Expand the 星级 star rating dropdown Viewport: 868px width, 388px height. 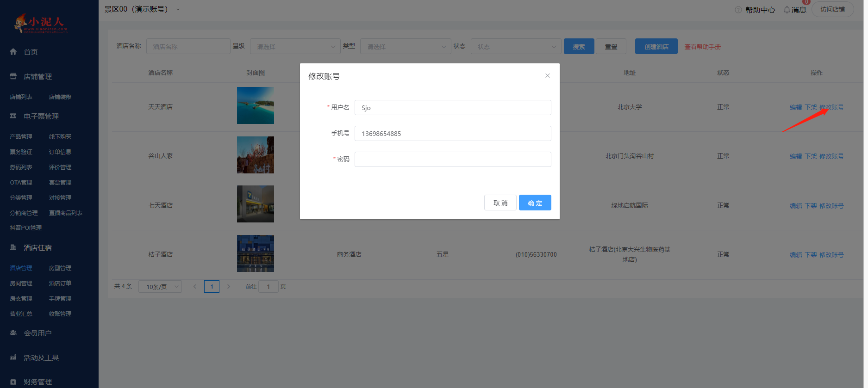(x=295, y=46)
